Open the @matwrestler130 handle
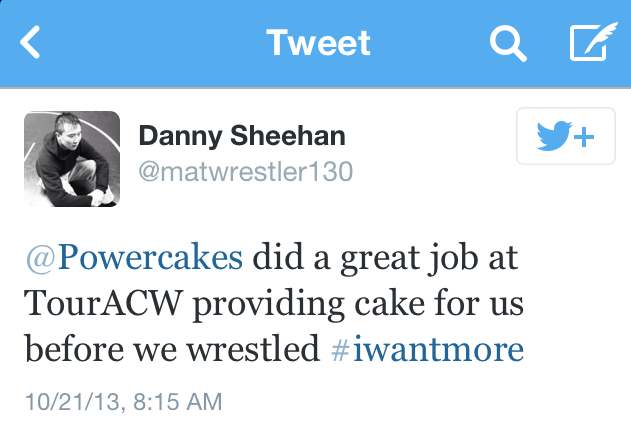 point(245,171)
